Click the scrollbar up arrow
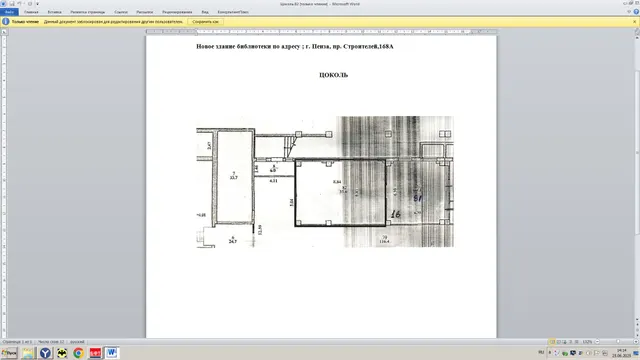 tap(637, 38)
